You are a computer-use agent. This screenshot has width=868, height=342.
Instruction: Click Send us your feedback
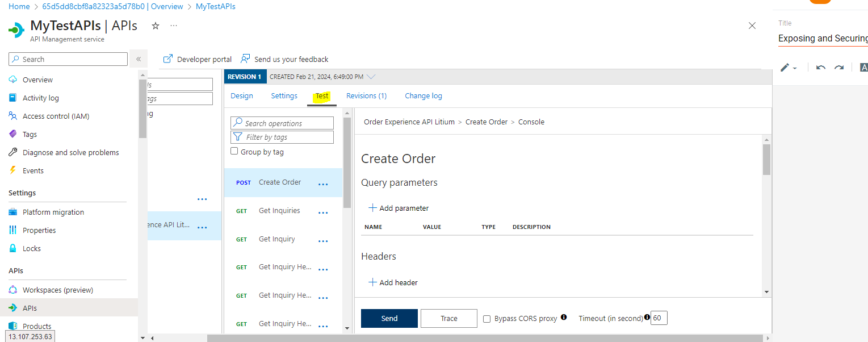click(x=284, y=59)
